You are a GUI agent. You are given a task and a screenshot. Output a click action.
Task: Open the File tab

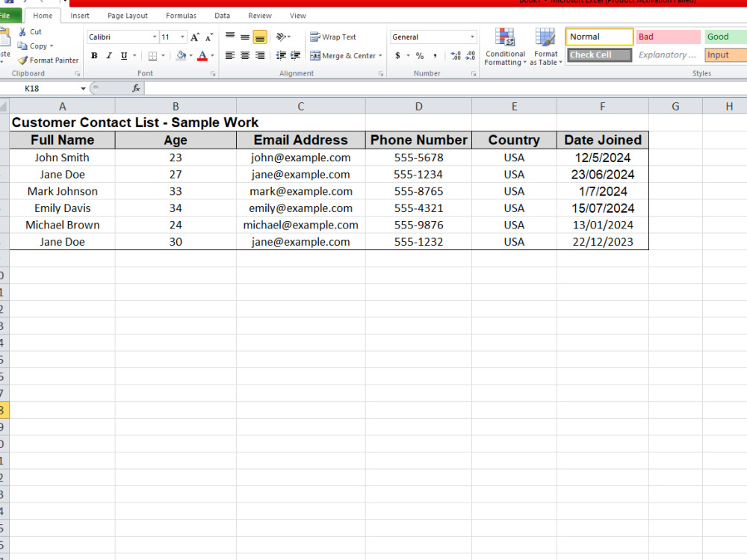[10, 16]
